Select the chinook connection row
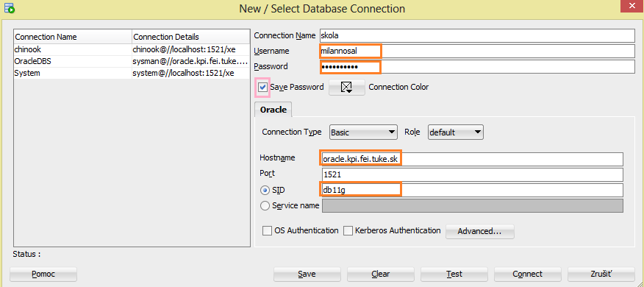Viewport: 644px width, 287px height. tap(132, 49)
